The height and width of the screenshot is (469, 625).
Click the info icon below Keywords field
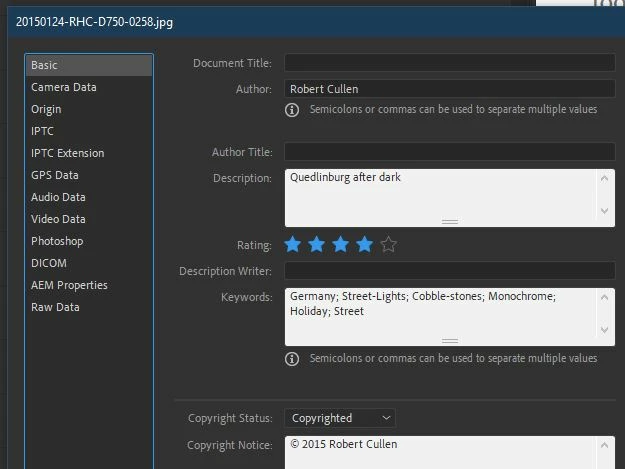[292, 359]
